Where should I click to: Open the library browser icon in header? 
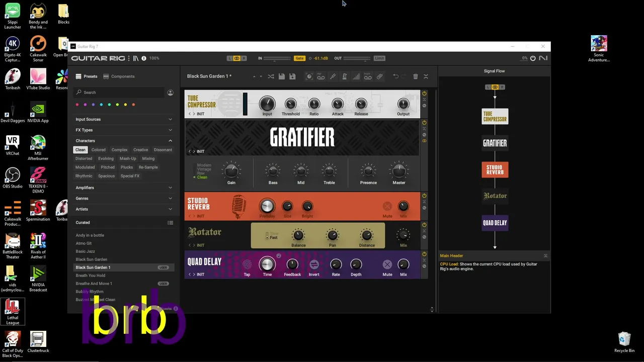136,58
